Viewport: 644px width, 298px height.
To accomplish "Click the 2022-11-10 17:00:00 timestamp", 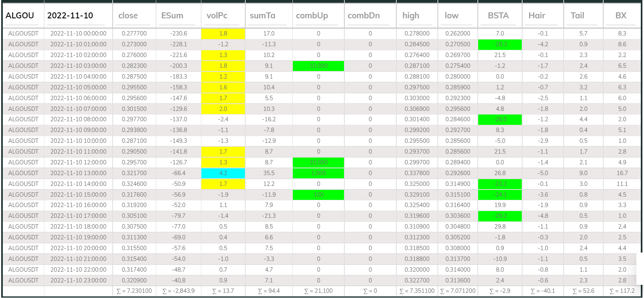I will [78, 216].
